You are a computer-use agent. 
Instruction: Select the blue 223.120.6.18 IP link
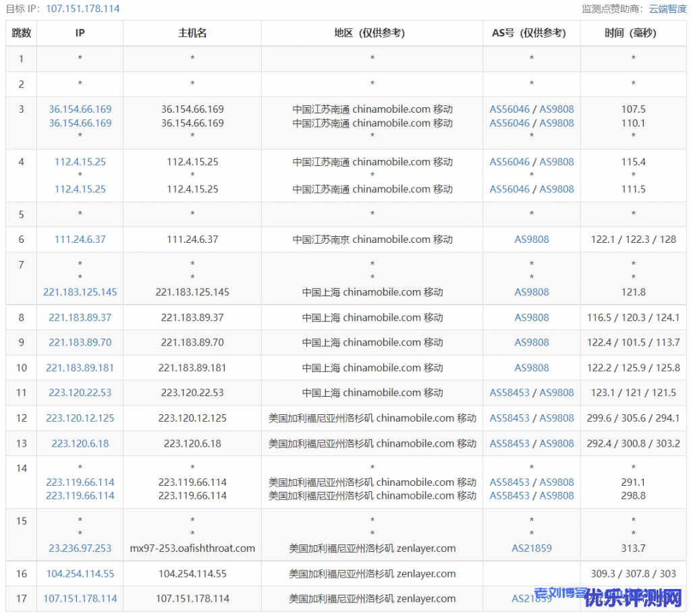coord(80,443)
